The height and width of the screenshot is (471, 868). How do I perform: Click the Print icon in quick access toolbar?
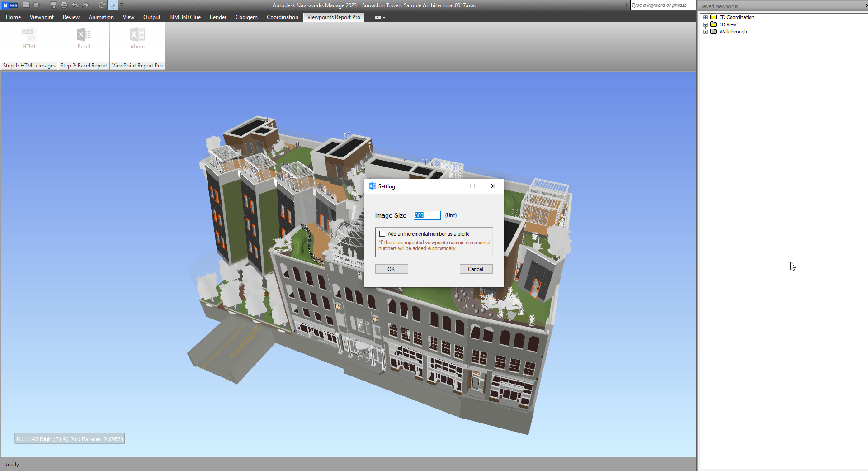[64, 5]
